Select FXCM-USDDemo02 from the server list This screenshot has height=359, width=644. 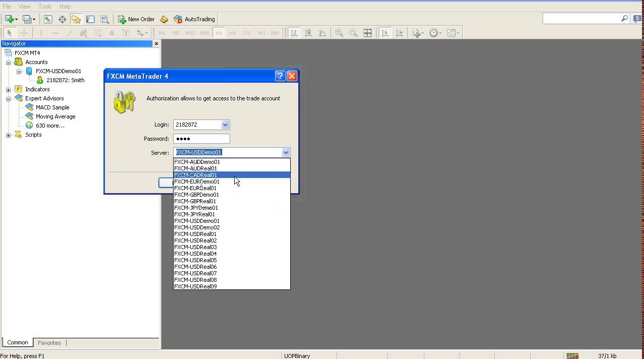pos(232,227)
